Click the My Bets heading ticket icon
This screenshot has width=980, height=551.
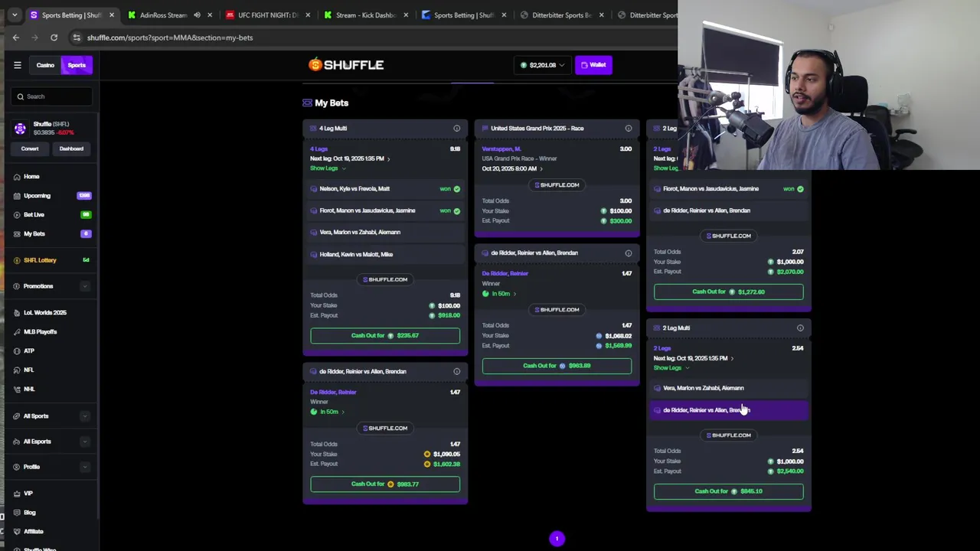point(307,103)
